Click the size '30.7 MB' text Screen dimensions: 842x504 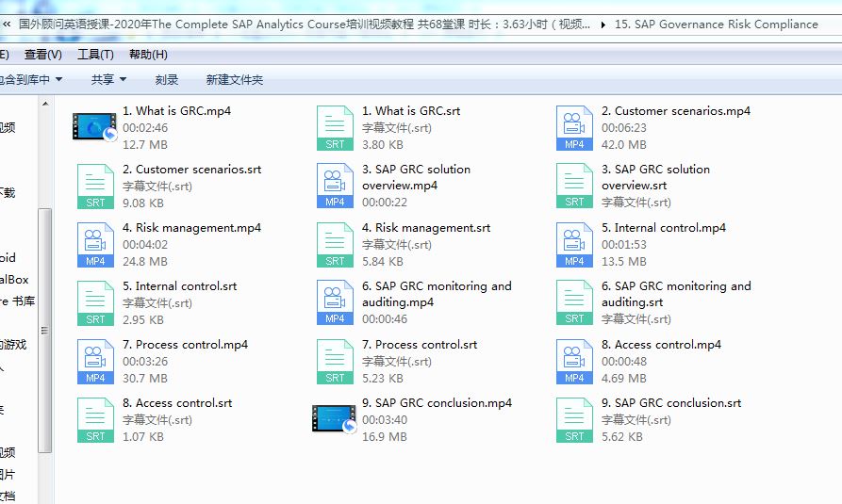(x=145, y=379)
